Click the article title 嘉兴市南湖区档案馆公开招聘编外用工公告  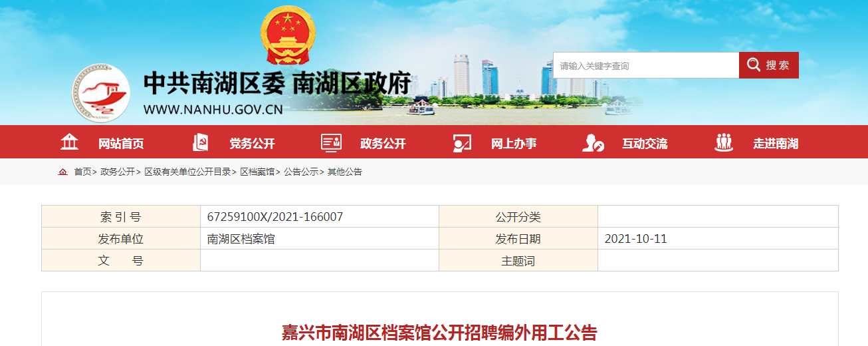(439, 333)
